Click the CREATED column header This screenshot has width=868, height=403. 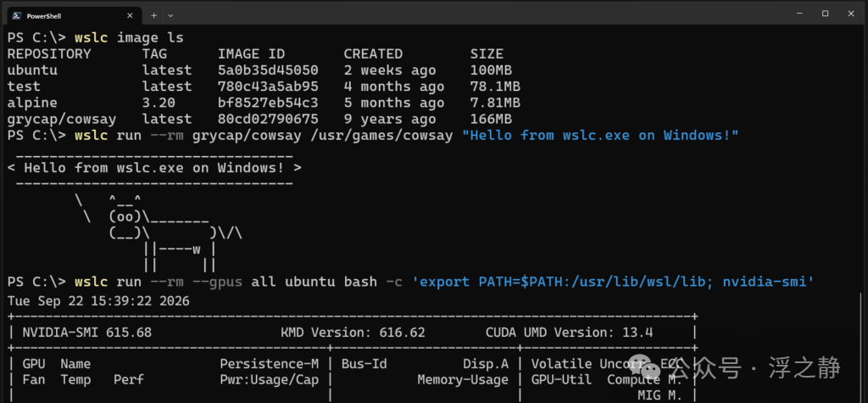click(x=373, y=54)
